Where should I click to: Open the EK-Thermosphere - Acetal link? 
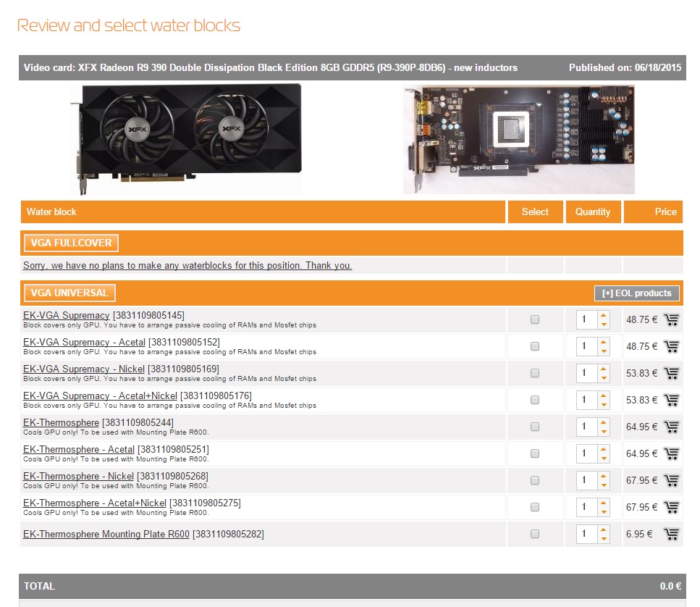(x=79, y=449)
